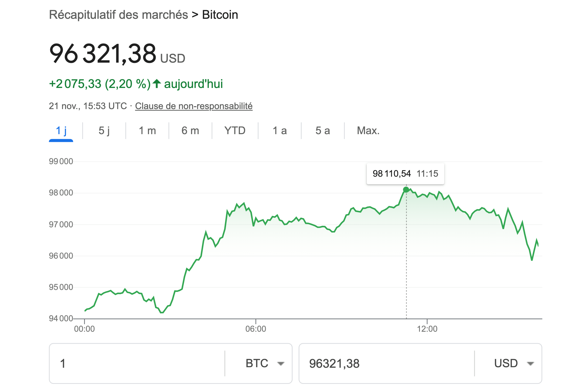The width and height of the screenshot is (579, 392).
Task: Open Clause de non-responsabilité link
Action: click(x=194, y=106)
